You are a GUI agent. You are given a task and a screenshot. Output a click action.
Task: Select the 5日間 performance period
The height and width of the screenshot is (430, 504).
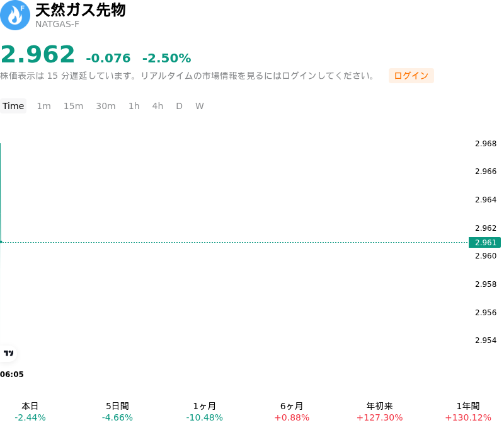tap(117, 412)
